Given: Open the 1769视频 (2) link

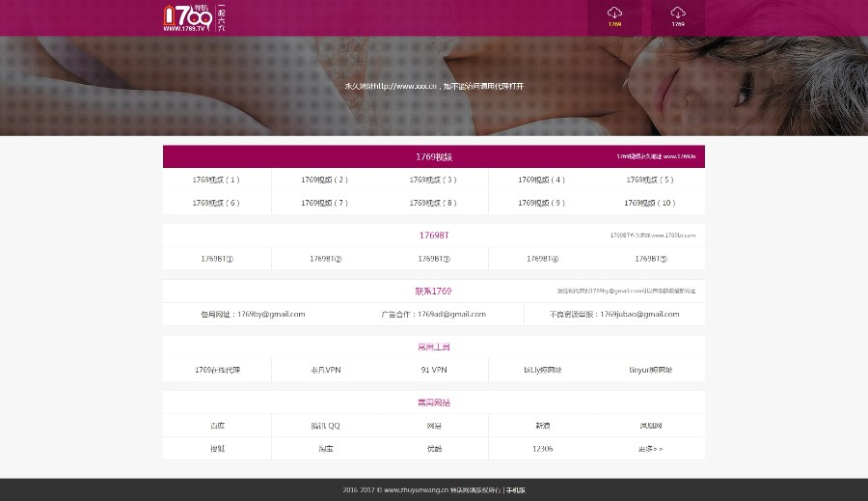Looking at the screenshot, I should (324, 180).
